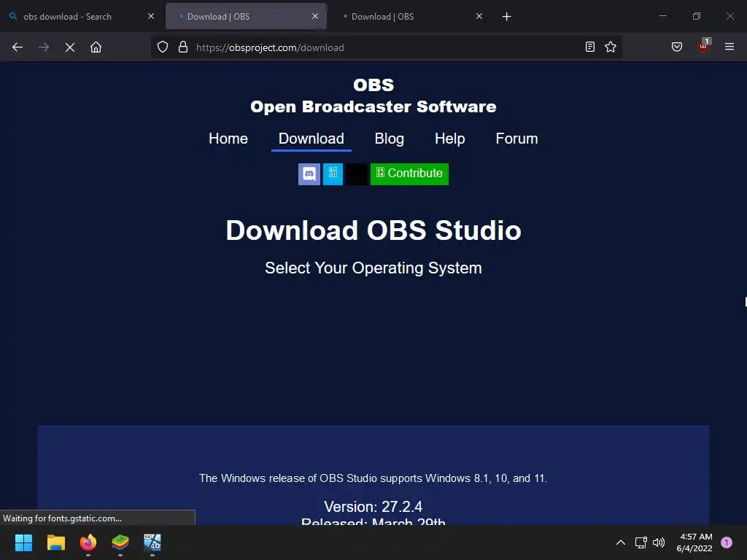Switch to 'obs download - Search' tab
The height and width of the screenshot is (560, 747).
click(81, 16)
